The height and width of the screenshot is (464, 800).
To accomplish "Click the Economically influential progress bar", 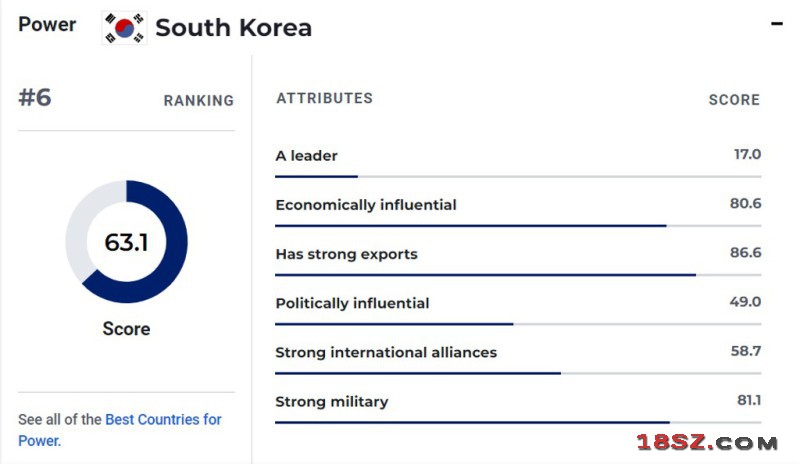I will point(518,226).
